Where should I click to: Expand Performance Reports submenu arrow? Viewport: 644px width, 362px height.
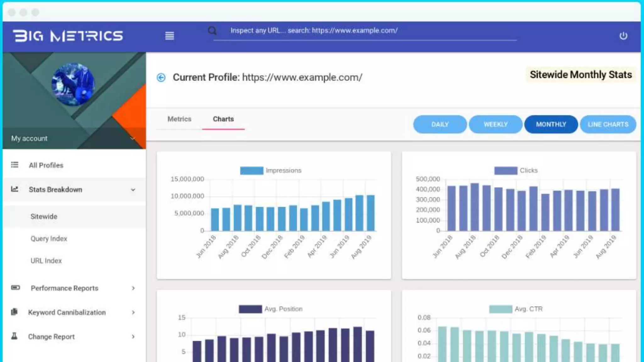click(133, 288)
